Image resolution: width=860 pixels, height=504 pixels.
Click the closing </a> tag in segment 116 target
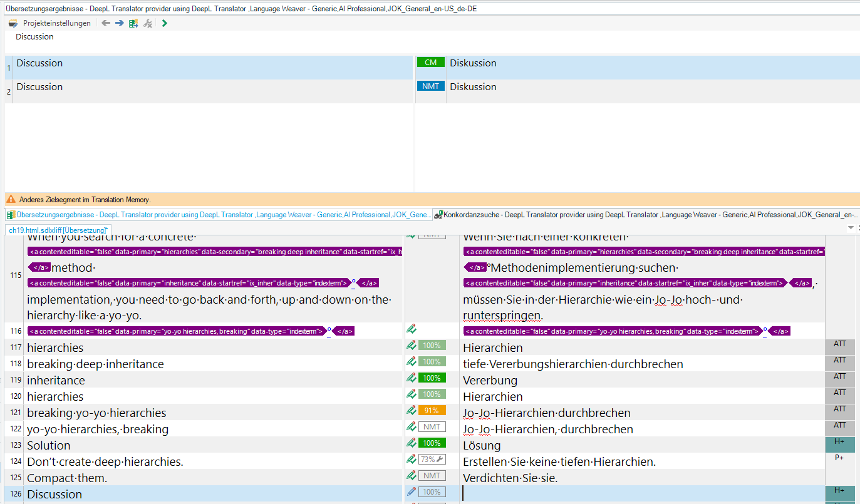(x=780, y=331)
